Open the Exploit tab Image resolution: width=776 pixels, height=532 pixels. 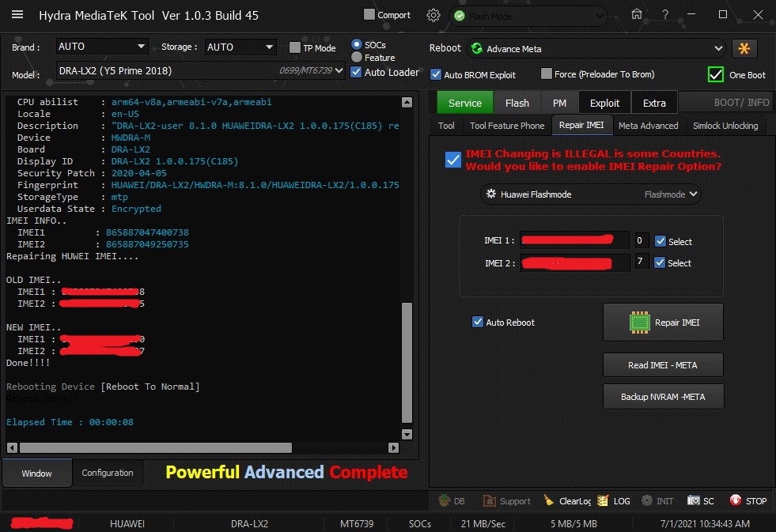click(604, 103)
